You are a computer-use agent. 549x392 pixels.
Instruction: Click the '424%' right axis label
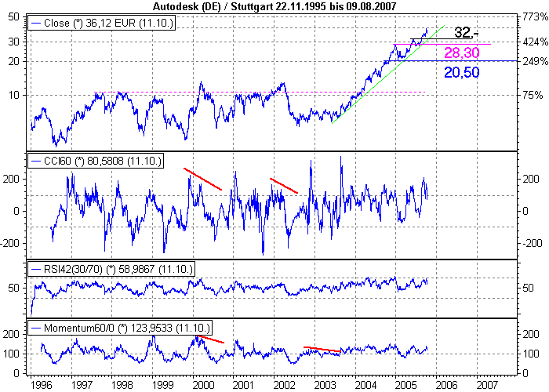535,42
